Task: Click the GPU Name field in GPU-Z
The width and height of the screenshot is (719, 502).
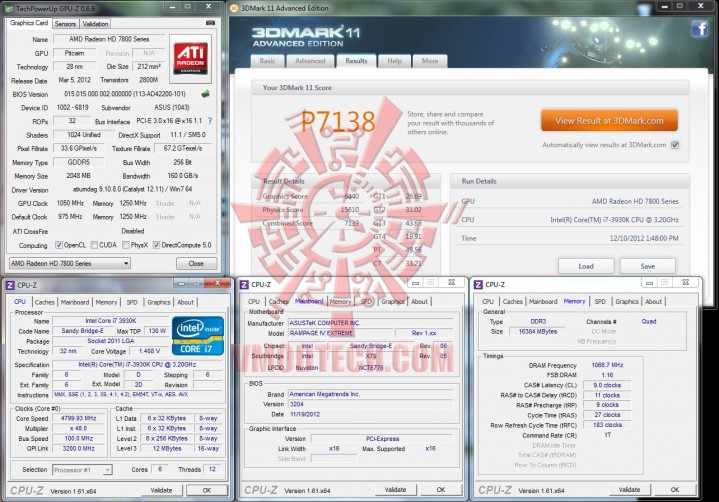Action: coord(109,39)
